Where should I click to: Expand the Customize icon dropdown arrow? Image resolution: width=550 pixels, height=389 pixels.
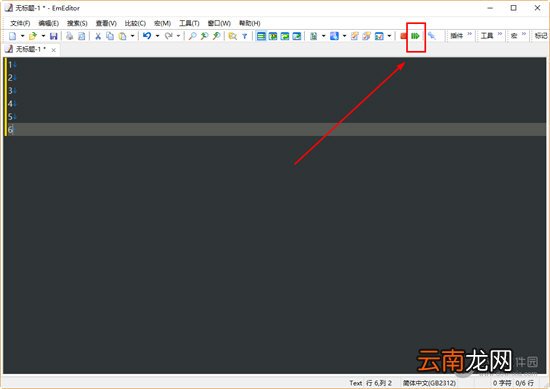click(x=389, y=36)
